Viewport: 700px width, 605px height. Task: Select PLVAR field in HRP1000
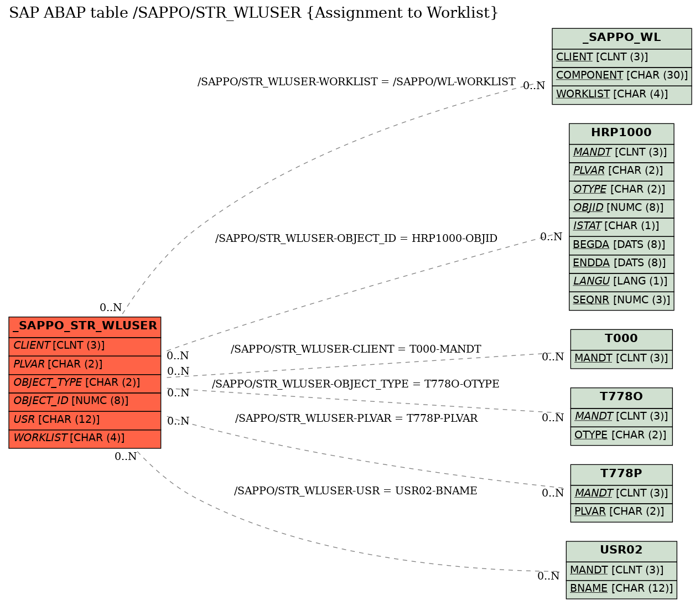pyautogui.click(x=621, y=171)
